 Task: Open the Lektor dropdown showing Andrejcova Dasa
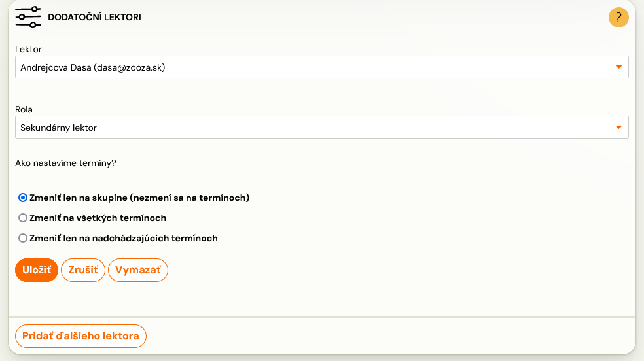click(x=321, y=67)
